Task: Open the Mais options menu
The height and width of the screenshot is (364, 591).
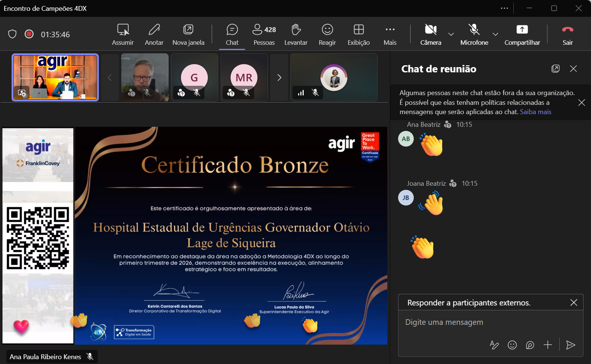Action: pyautogui.click(x=390, y=34)
